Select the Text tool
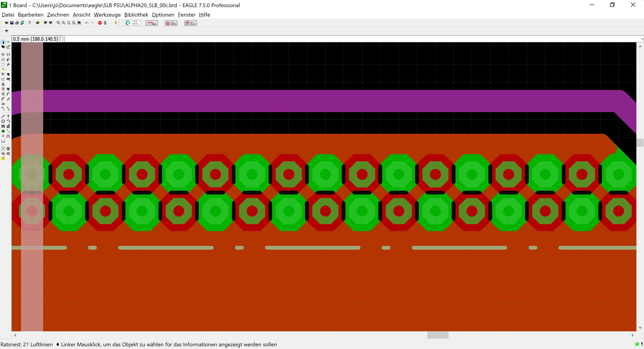 (8, 116)
